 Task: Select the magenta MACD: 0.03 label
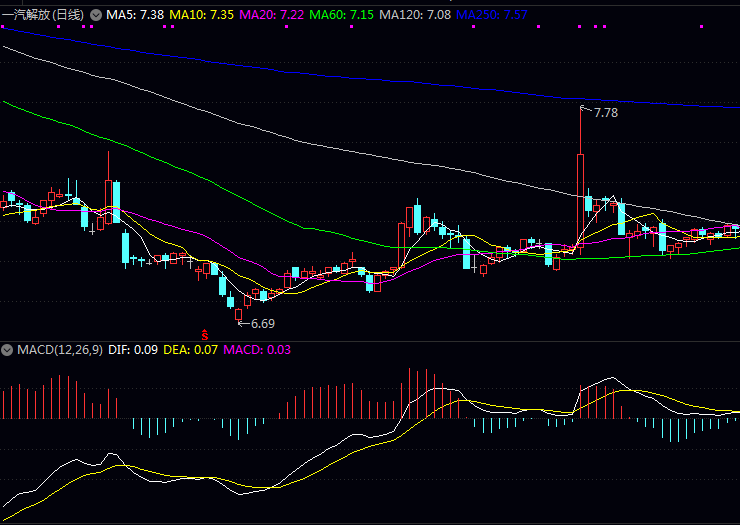[x=257, y=350]
